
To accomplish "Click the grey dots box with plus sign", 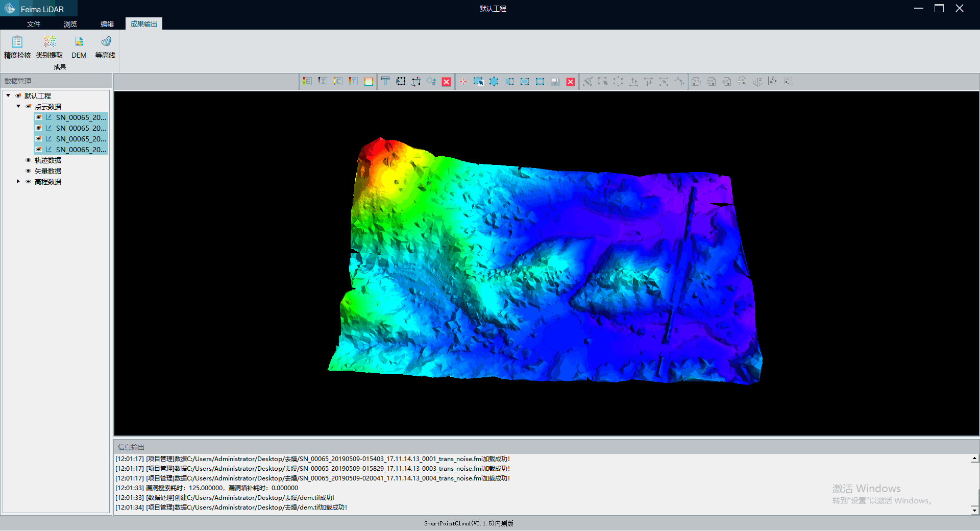I will [x=727, y=81].
